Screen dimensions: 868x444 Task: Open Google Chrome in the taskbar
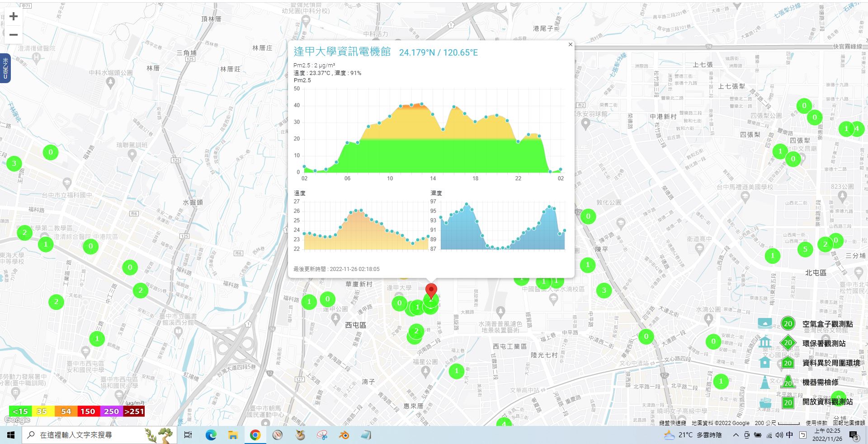[255, 435]
